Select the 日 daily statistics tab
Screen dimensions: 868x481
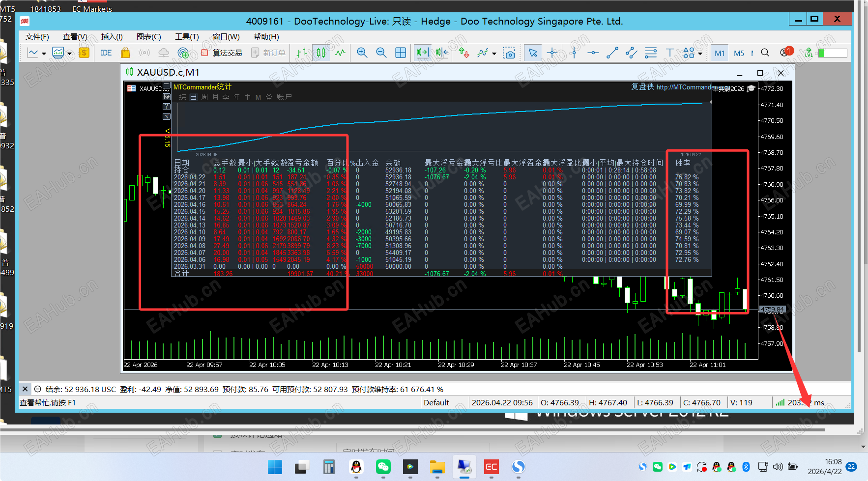[x=194, y=97]
